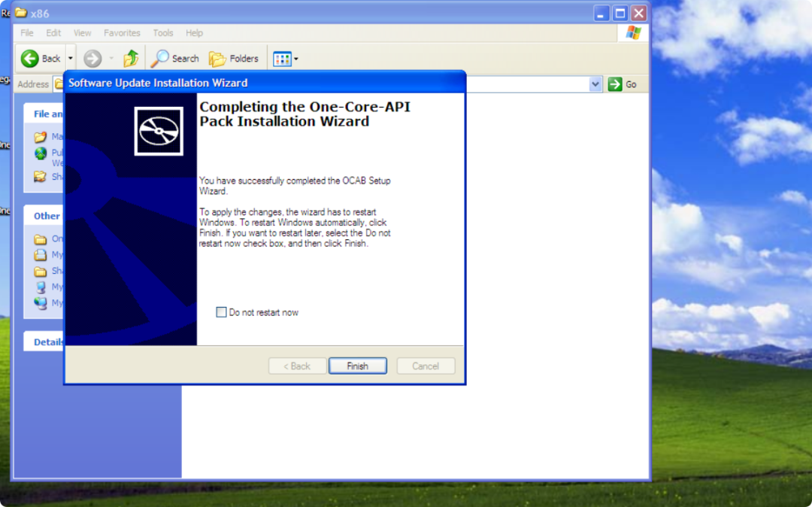The image size is (812, 507).
Task: Click the Finish button in the wizard
Action: click(357, 366)
